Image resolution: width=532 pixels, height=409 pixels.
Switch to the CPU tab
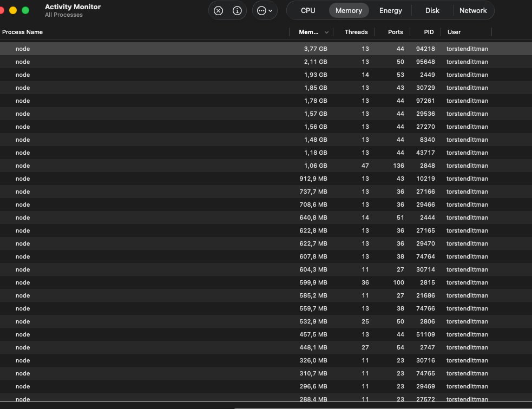(308, 10)
